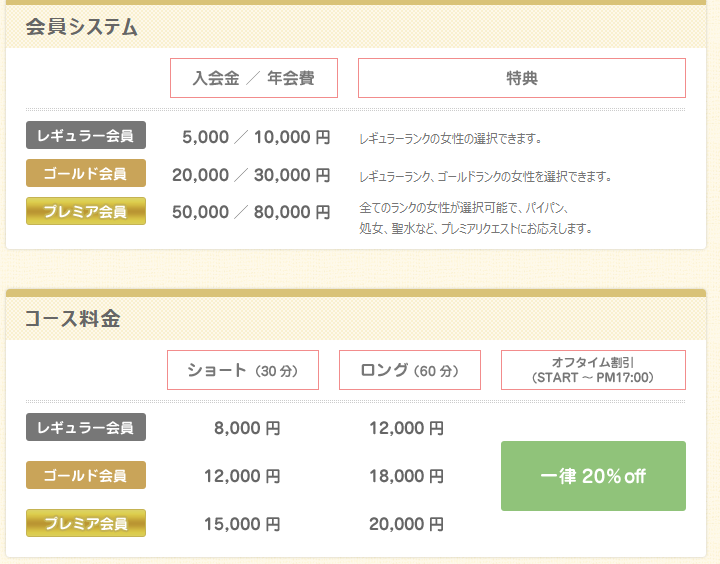Click the 特典 header box

click(522, 78)
